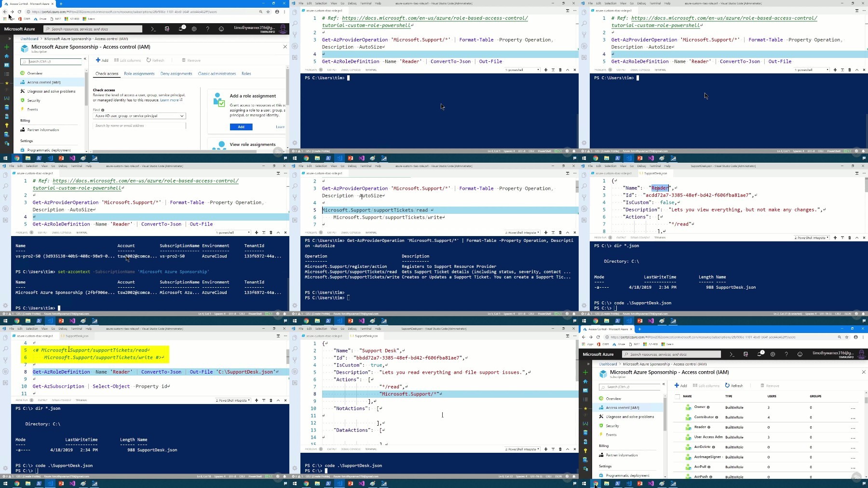
Task: Click kill terminal trash icon in top-middle frame
Action: pos(560,70)
